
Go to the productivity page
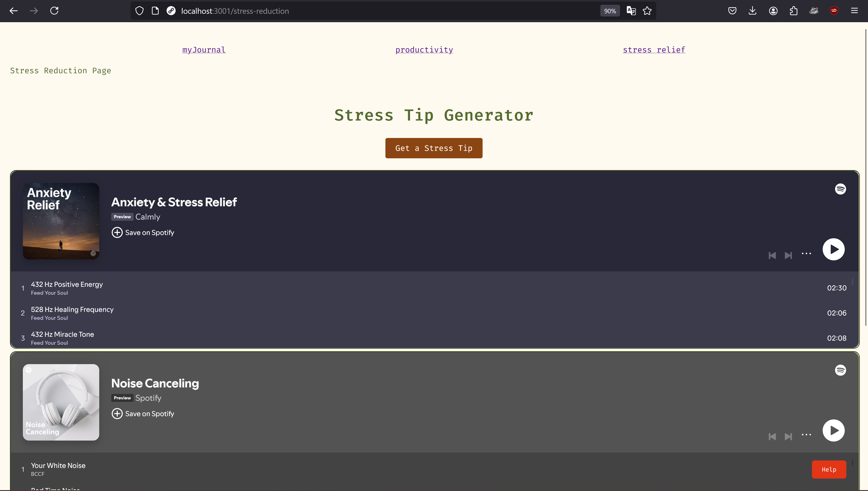coord(424,50)
